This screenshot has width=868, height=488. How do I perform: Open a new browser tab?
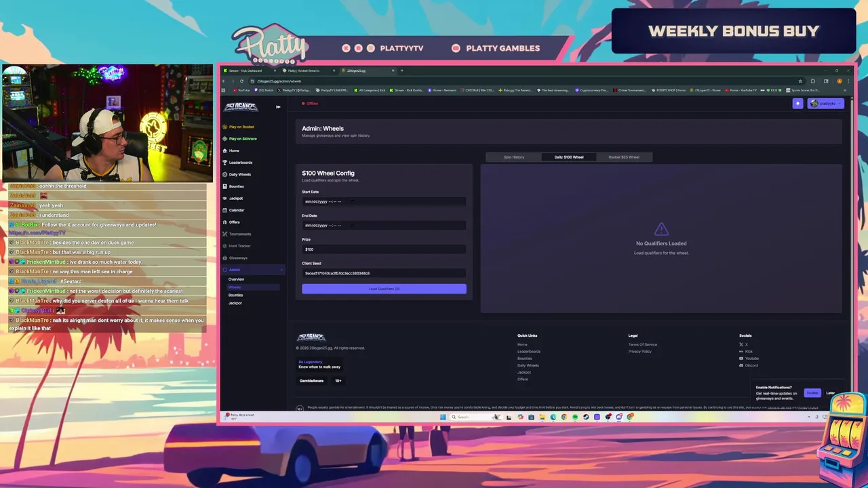click(401, 70)
